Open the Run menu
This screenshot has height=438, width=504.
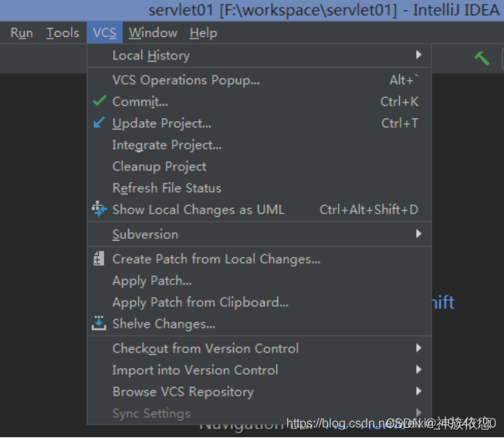tap(22, 33)
